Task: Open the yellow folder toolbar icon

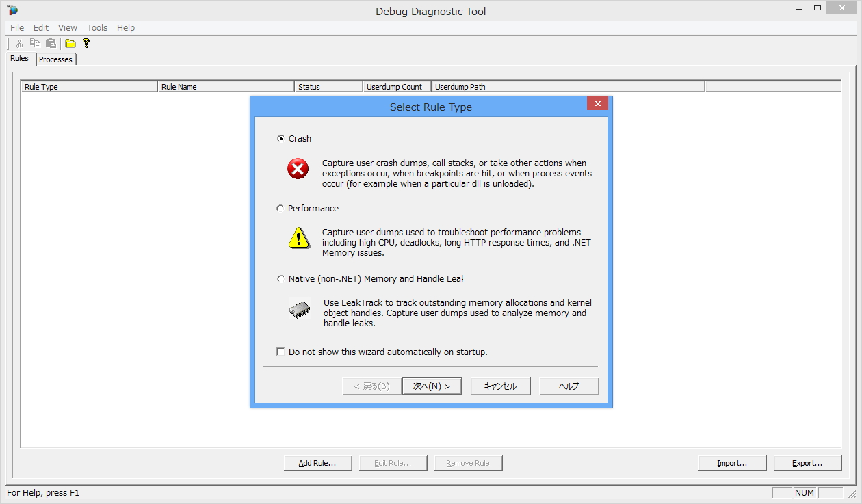Action: pyautogui.click(x=70, y=43)
